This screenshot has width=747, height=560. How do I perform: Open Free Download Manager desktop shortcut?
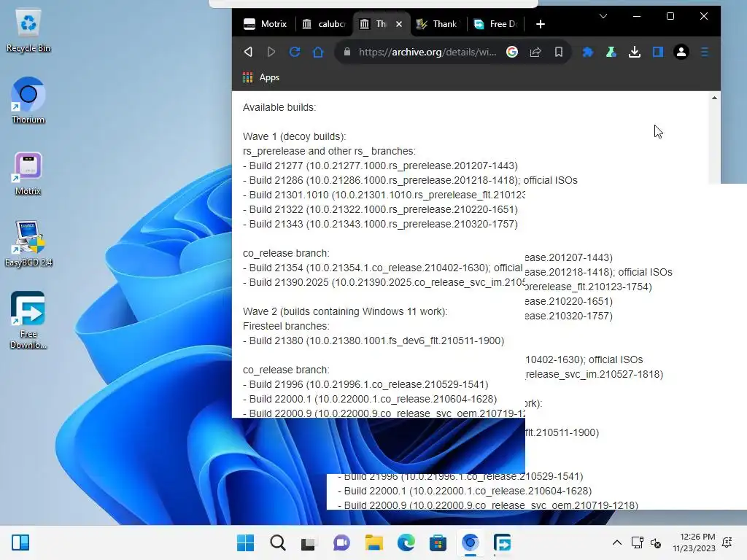pos(28,320)
